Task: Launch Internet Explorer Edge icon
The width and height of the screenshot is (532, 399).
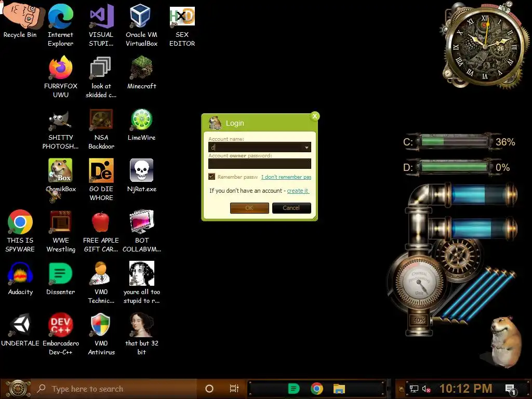Action: [x=60, y=16]
